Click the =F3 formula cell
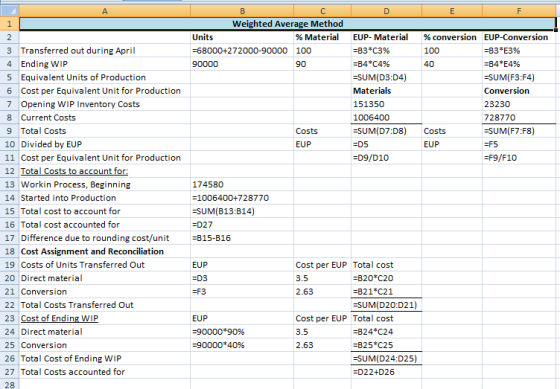 point(242,292)
